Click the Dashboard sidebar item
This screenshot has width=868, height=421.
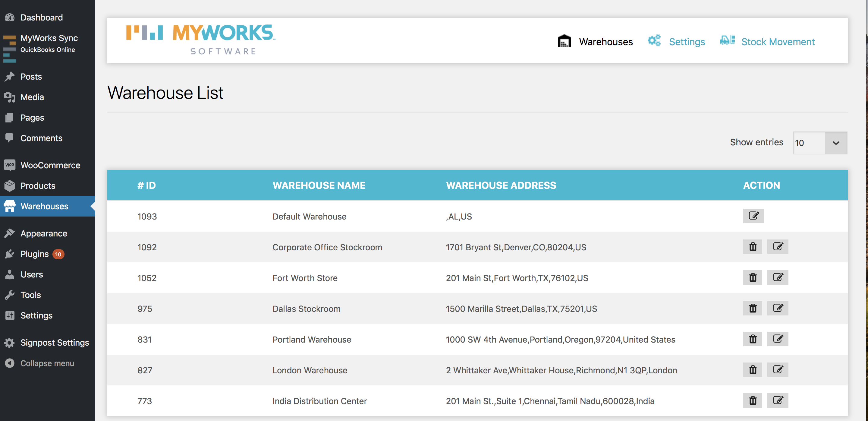pyautogui.click(x=42, y=17)
